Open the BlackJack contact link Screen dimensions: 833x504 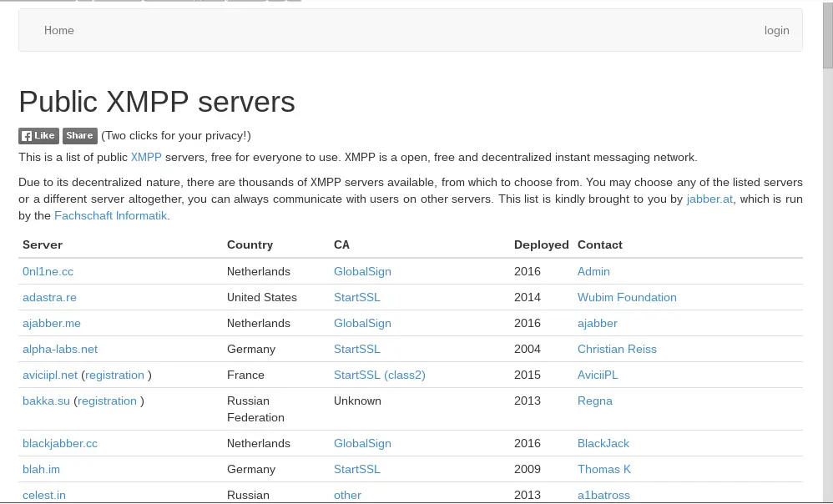603,443
